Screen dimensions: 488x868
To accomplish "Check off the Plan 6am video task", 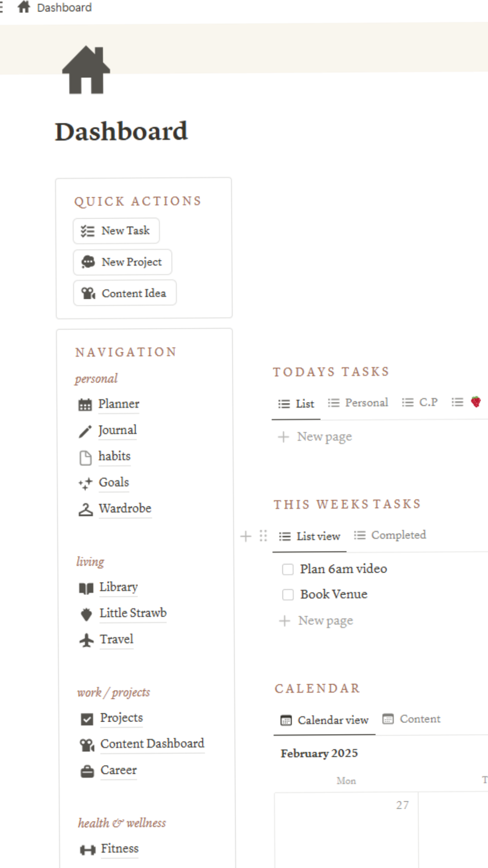I will (288, 569).
